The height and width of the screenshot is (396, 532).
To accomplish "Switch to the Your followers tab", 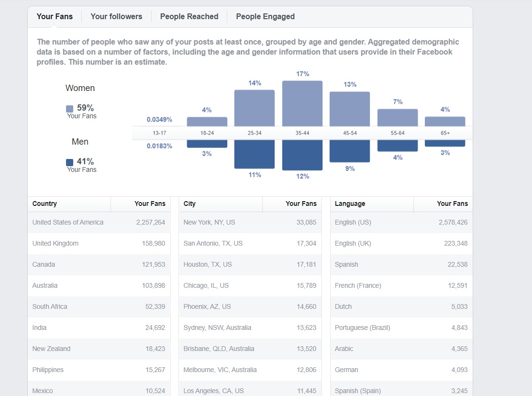I will (116, 17).
